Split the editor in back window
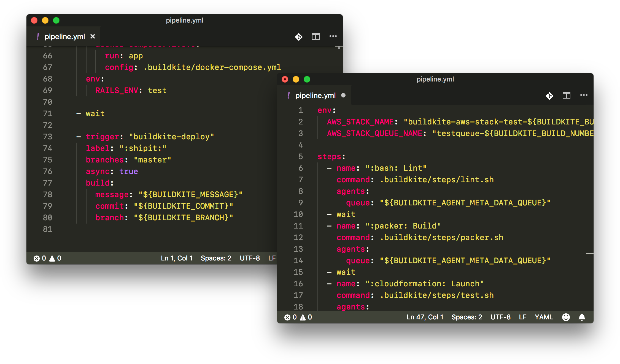 coord(316,36)
